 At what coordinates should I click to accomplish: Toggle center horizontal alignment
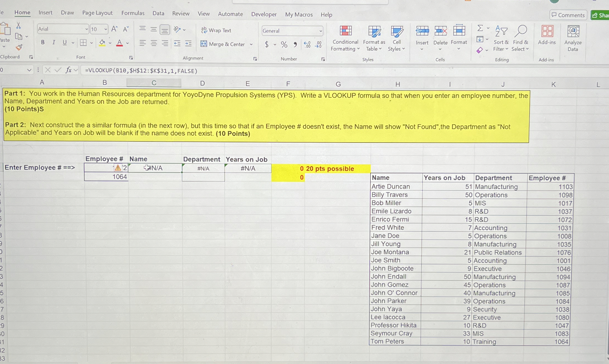(154, 43)
